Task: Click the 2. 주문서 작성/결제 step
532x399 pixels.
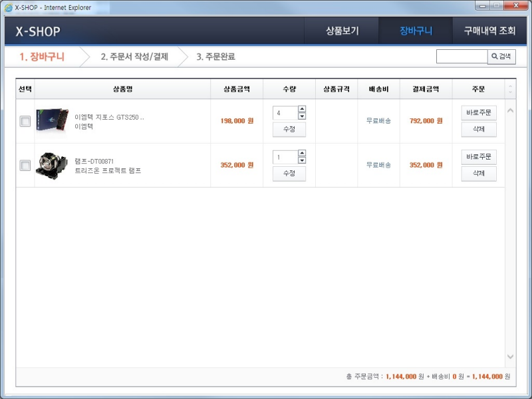Action: coord(134,57)
